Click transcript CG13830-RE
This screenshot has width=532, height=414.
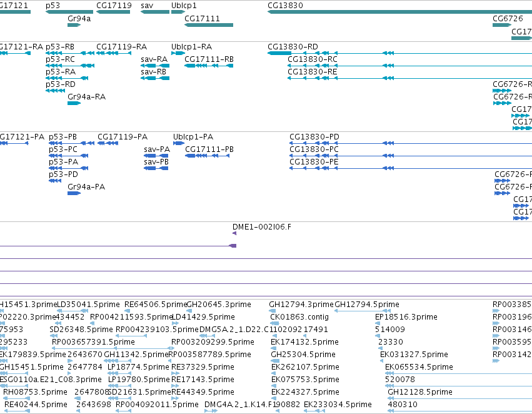(313, 71)
